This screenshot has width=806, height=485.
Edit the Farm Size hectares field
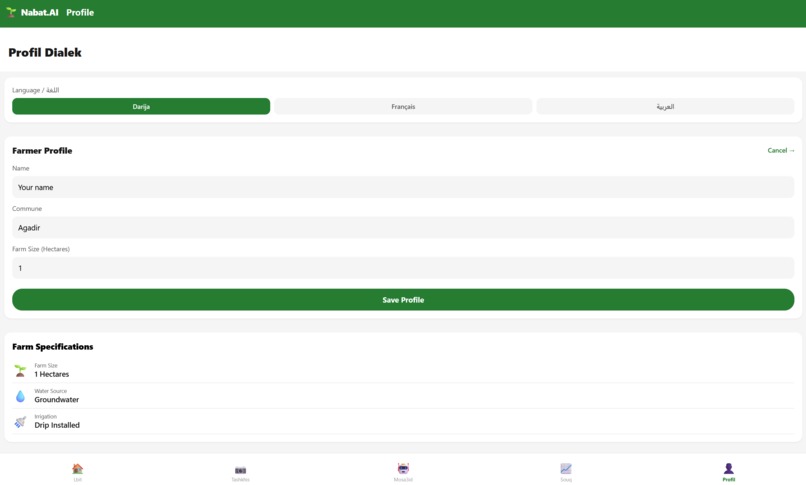tap(403, 268)
